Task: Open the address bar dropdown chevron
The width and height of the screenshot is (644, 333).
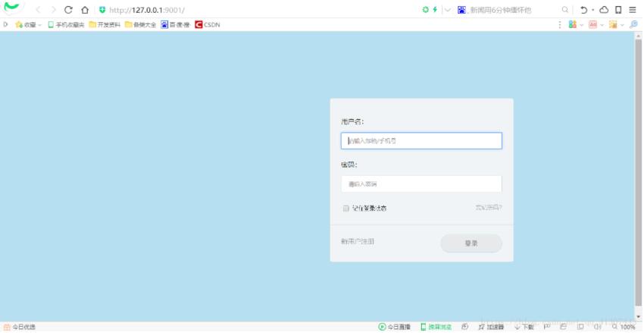Action: [447, 10]
